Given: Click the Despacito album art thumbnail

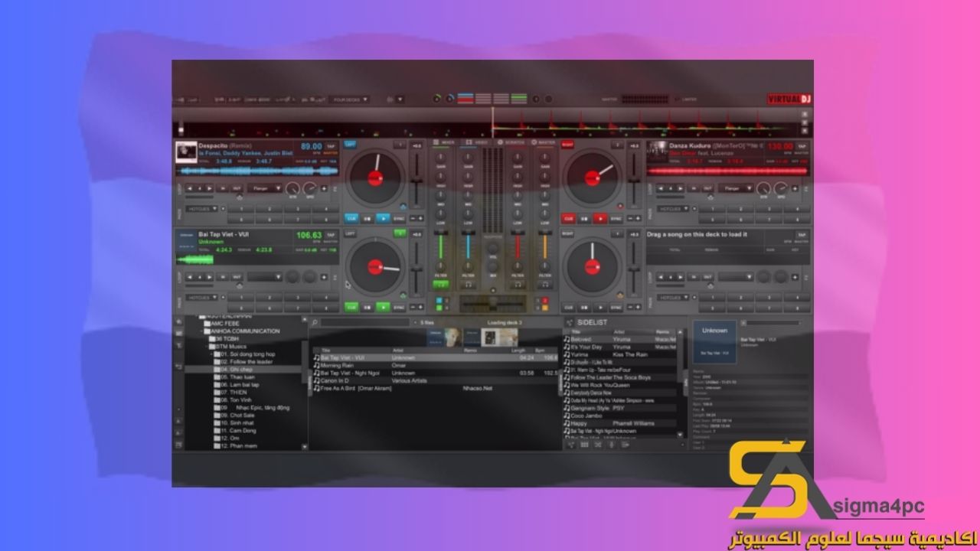Looking at the screenshot, I should tap(186, 152).
